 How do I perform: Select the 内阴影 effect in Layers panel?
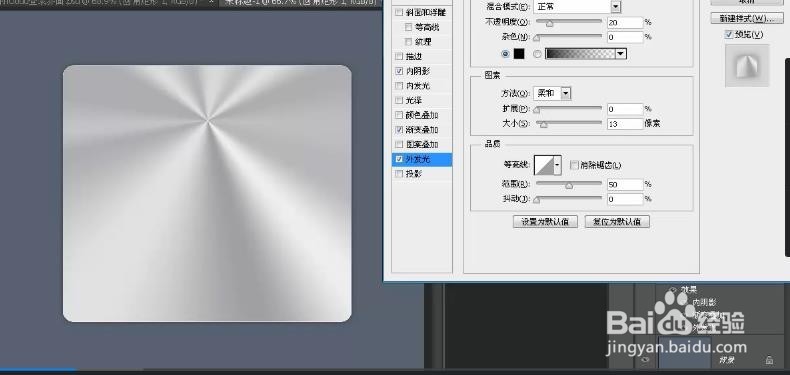704,302
